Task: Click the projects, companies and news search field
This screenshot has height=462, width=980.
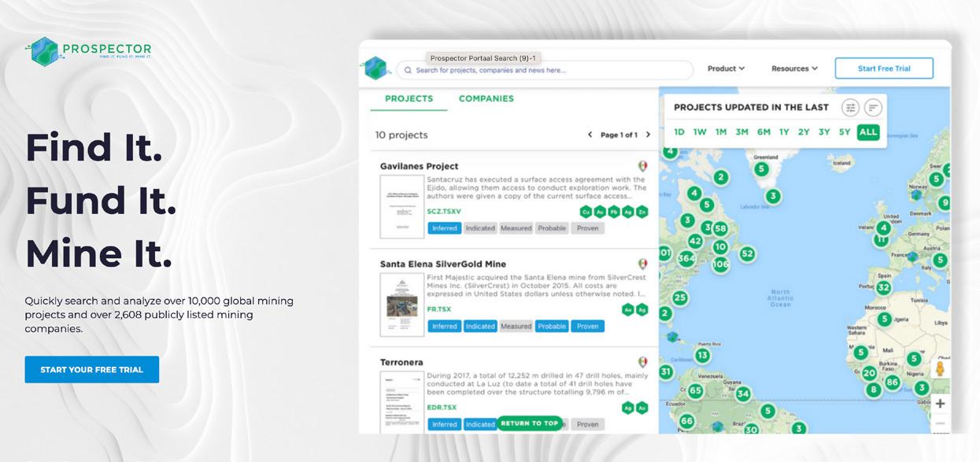Action: pyautogui.click(x=545, y=70)
